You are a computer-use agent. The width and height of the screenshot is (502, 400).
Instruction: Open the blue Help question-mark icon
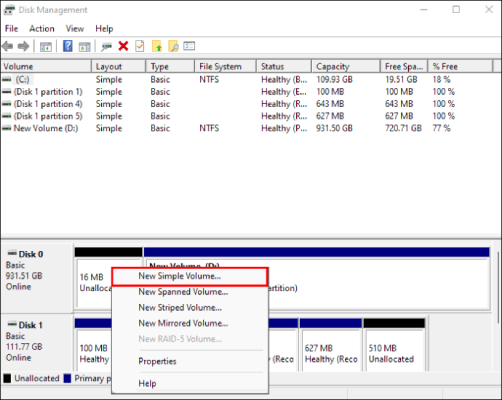coord(68,46)
